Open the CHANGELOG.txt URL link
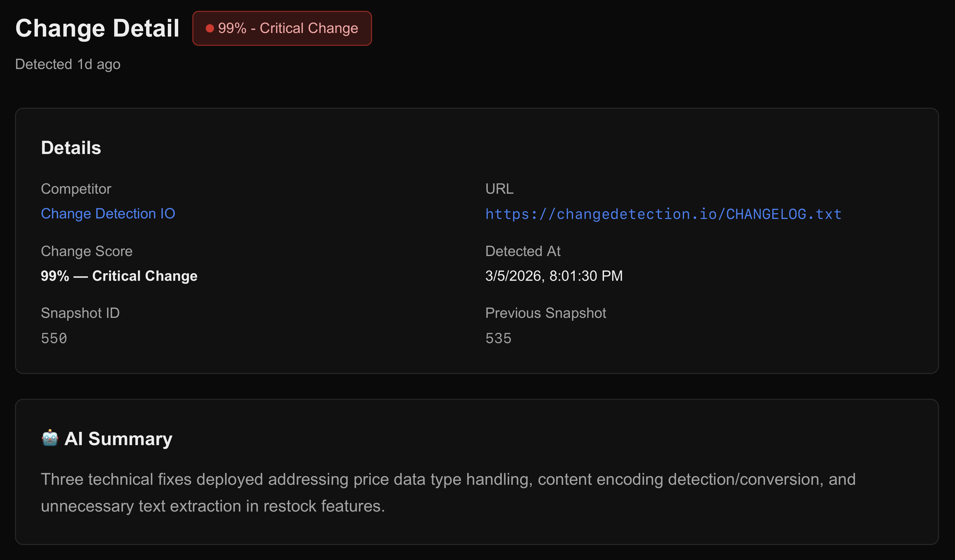955x560 pixels. (x=663, y=214)
